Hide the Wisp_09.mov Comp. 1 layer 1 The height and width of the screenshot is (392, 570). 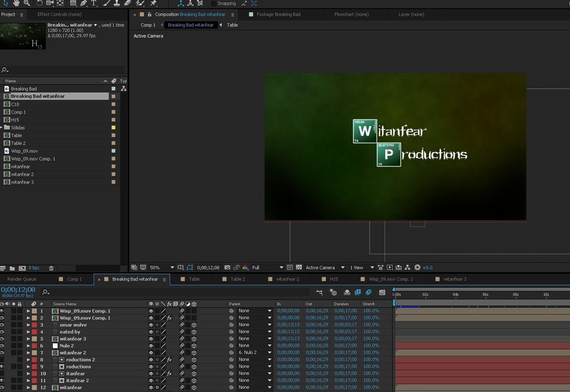[x=2, y=311]
